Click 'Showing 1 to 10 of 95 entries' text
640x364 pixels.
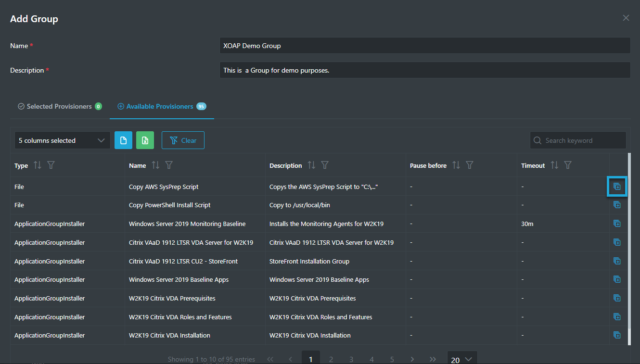click(x=211, y=359)
